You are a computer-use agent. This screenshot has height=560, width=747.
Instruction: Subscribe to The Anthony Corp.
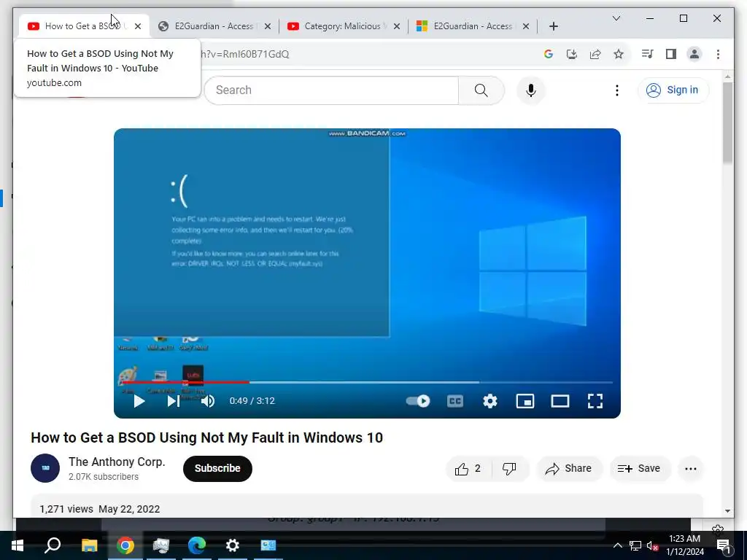(217, 469)
